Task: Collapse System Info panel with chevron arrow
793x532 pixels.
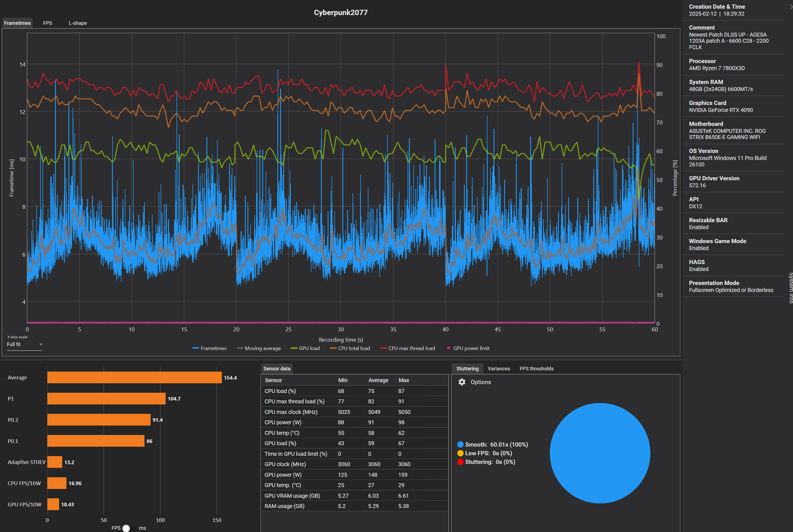Action: point(791,6)
